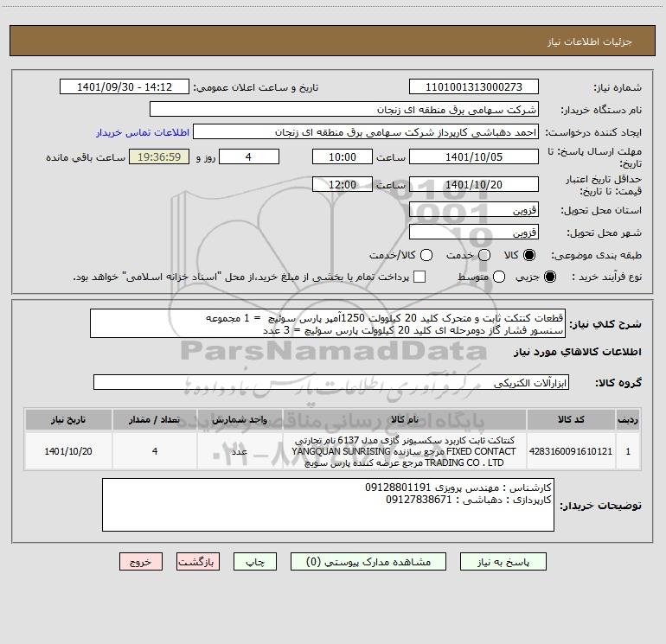This screenshot has width=666, height=644.
Task: Open مشاهده مدارک پیوستی (0) button
Action: coord(368,562)
